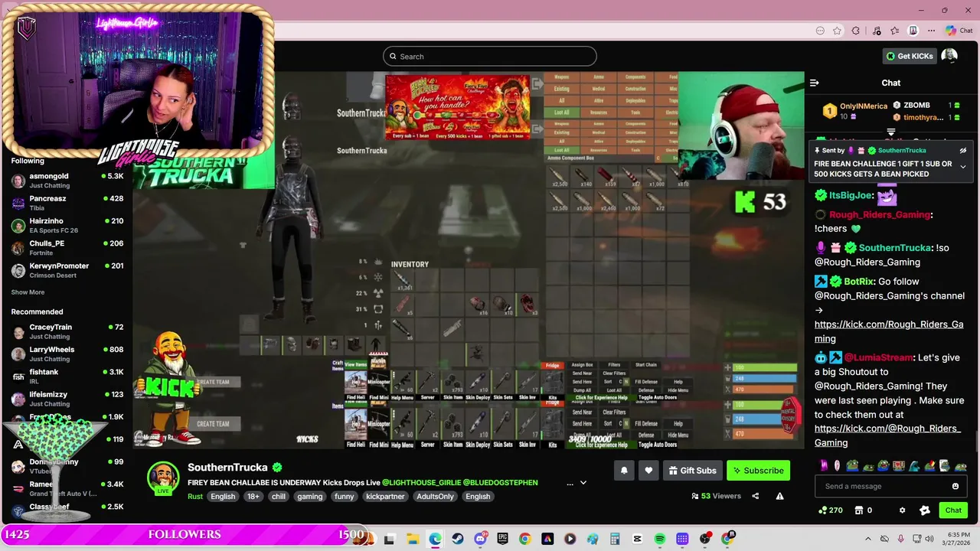This screenshot has width=980, height=551.
Task: Expand the stream title dropdown chevron
Action: coord(583,483)
